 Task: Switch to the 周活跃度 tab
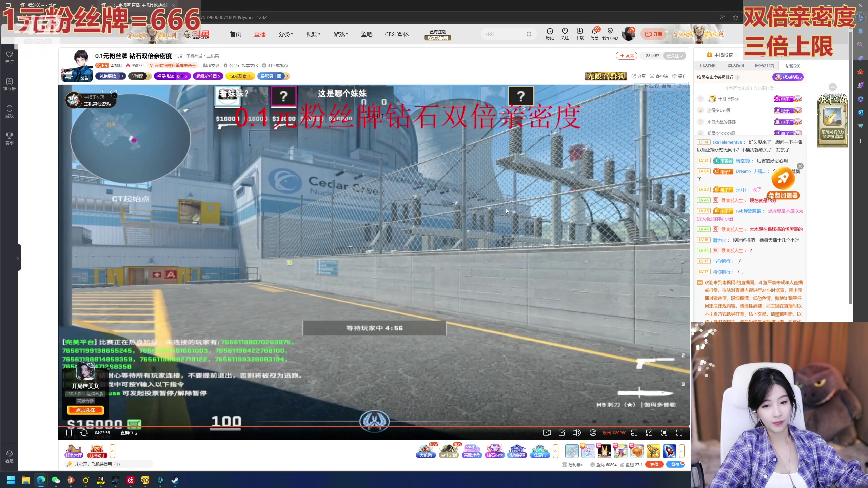coord(736,66)
